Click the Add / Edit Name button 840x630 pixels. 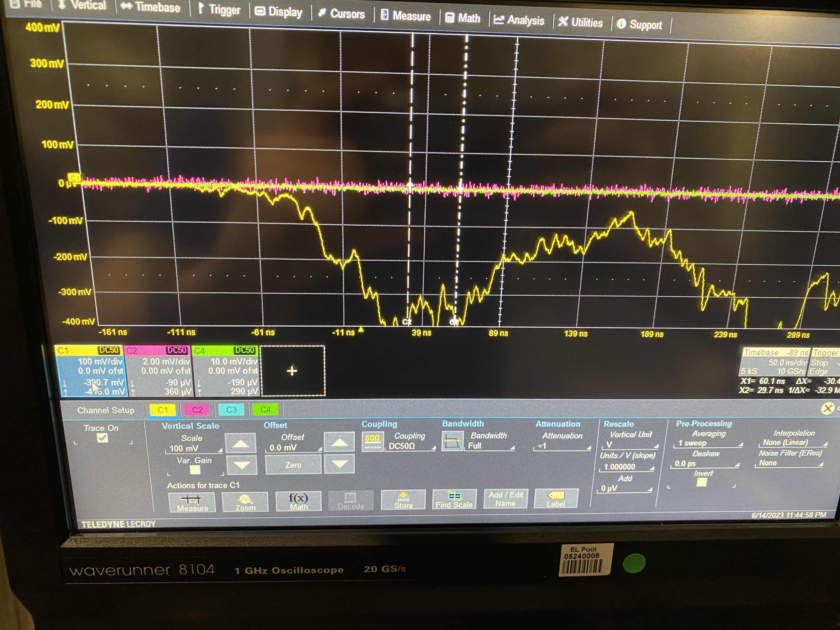tap(506, 499)
